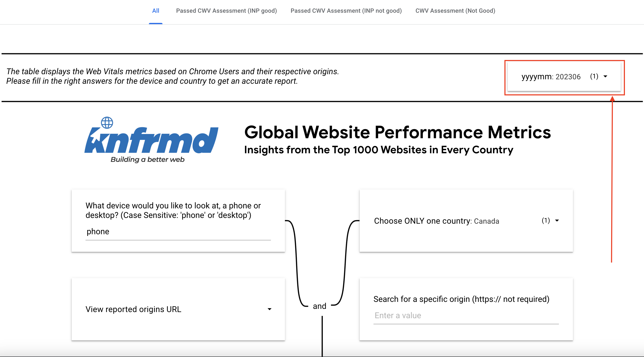Open Passed CWV Assessment (INP not good) tab

pos(346,11)
